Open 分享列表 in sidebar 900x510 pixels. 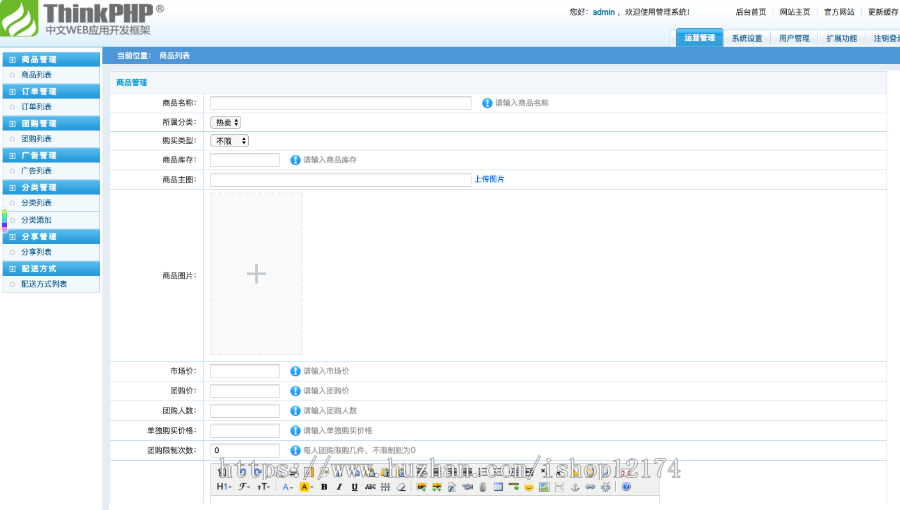pyautogui.click(x=36, y=252)
